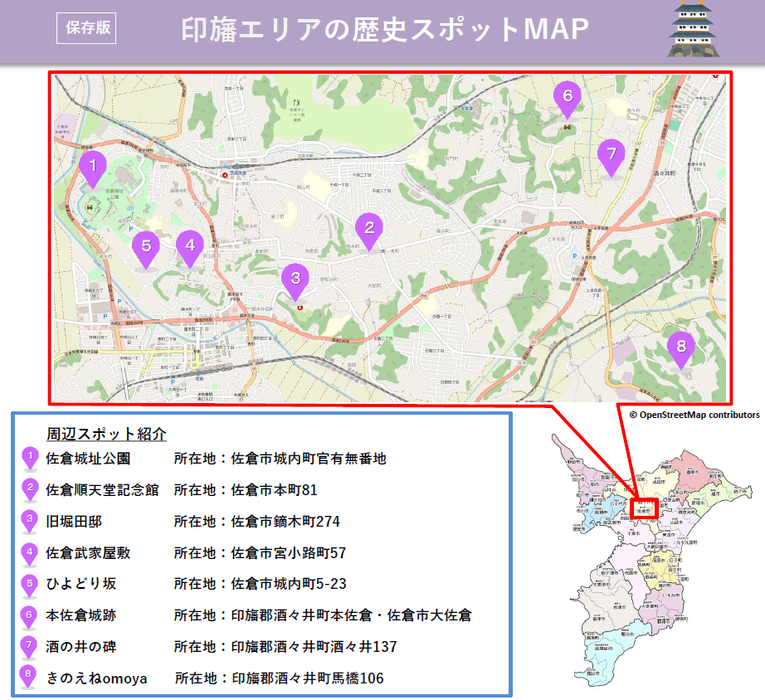Click the numbered pin beside 佐倉城址公園 in the legend
Screen dimensions: 765x700
coord(31,454)
